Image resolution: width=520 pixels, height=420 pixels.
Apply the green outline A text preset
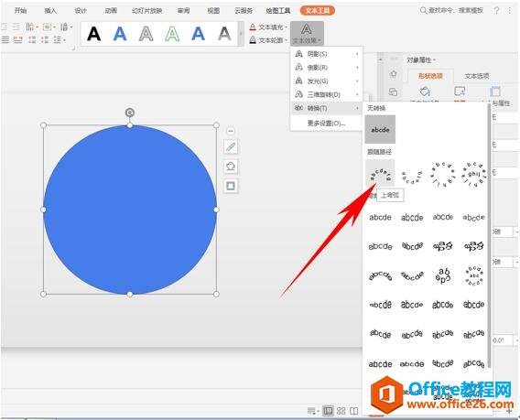[x=172, y=34]
